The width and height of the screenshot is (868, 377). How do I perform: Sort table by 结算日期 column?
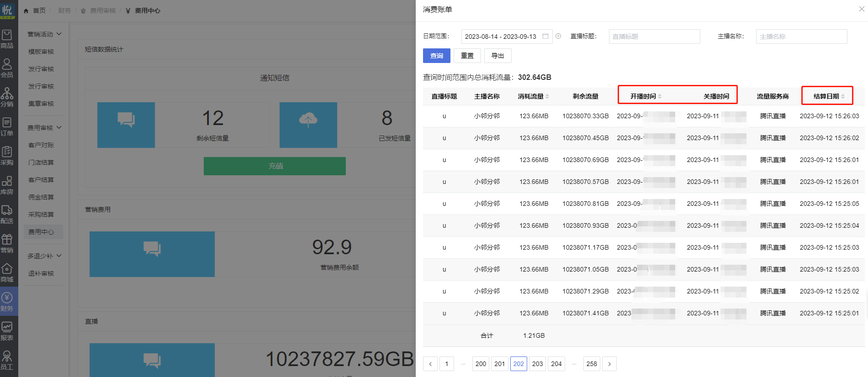[843, 96]
